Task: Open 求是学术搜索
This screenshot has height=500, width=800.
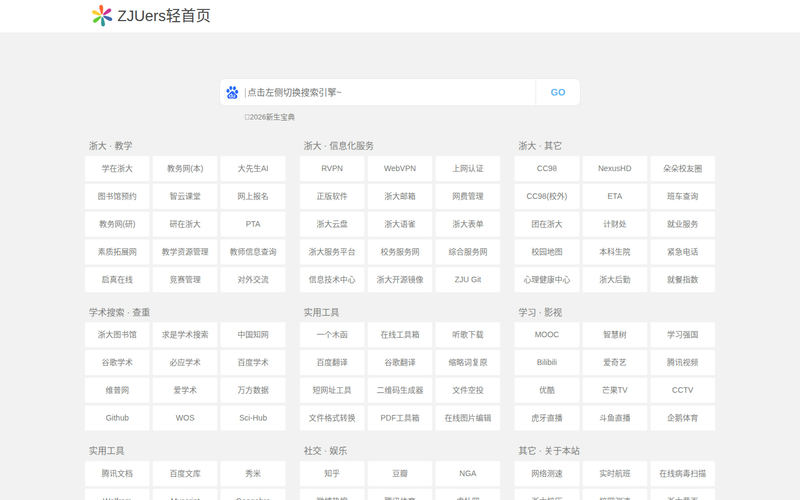Action: tap(185, 335)
